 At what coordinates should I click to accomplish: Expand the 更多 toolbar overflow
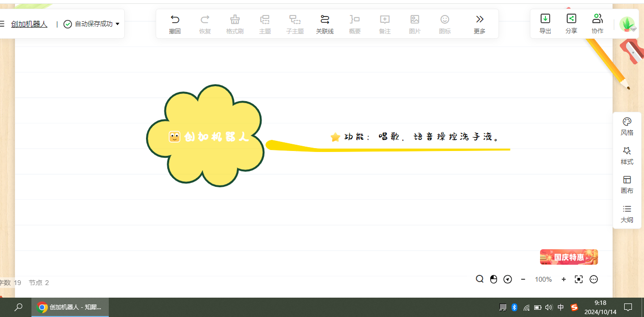pos(480,24)
